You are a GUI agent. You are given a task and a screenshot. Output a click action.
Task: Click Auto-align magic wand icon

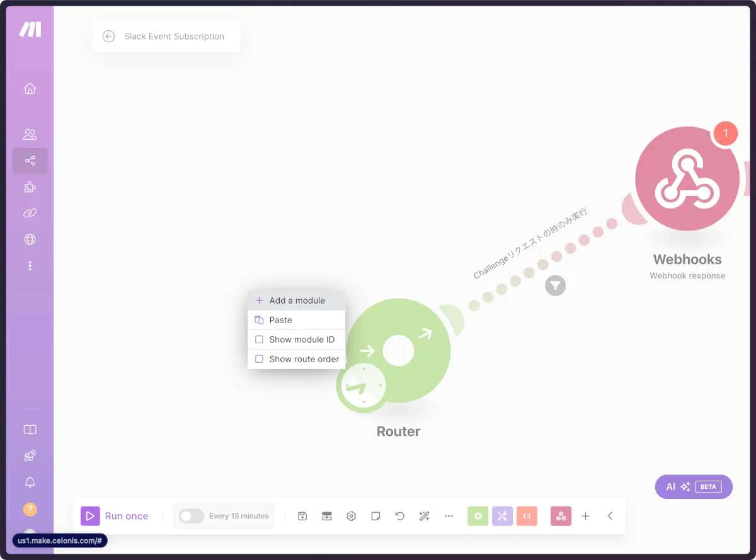[425, 516]
